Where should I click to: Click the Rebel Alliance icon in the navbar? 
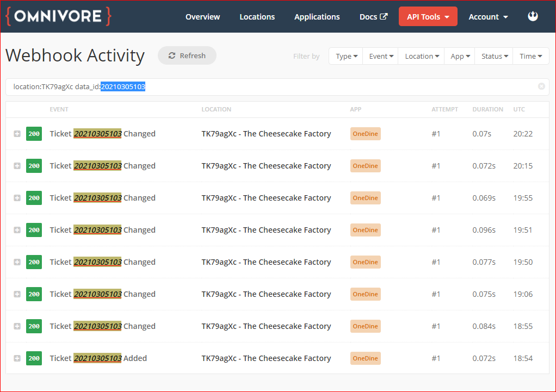click(x=532, y=16)
